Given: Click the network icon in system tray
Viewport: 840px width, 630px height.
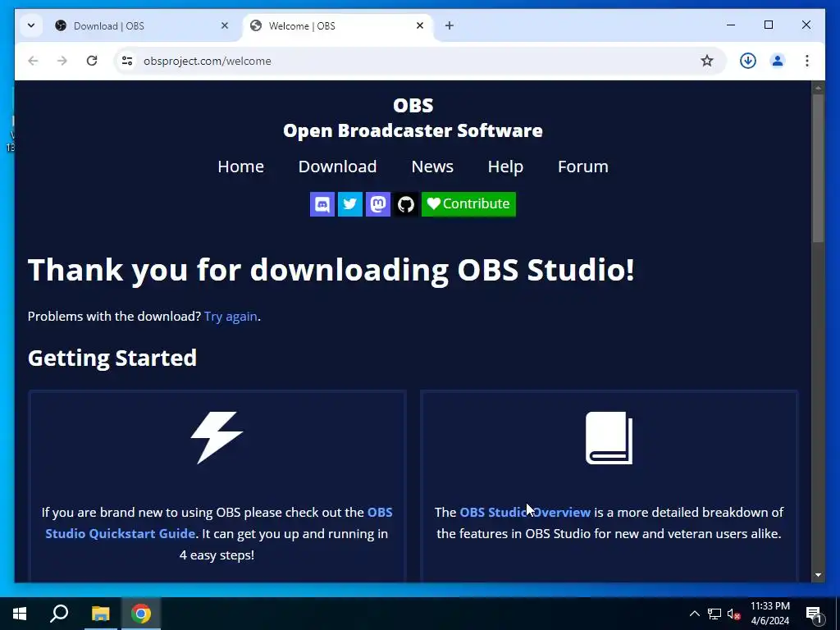Looking at the screenshot, I should point(714,614).
